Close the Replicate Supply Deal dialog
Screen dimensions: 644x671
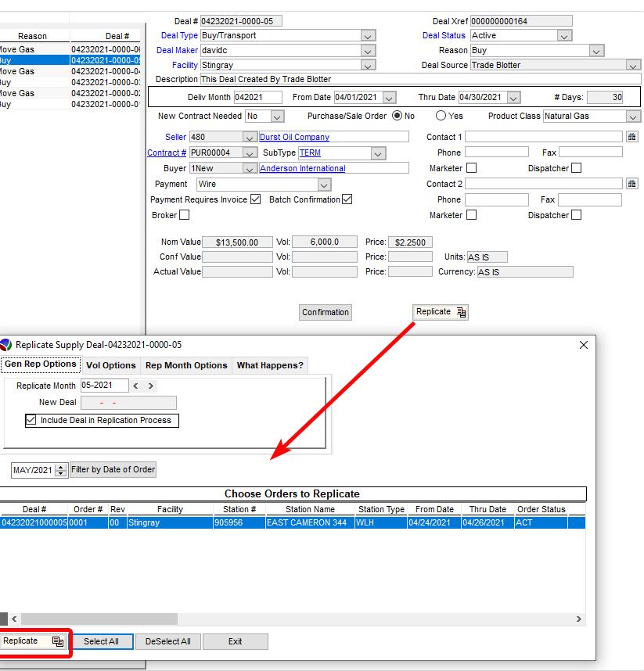tap(583, 345)
